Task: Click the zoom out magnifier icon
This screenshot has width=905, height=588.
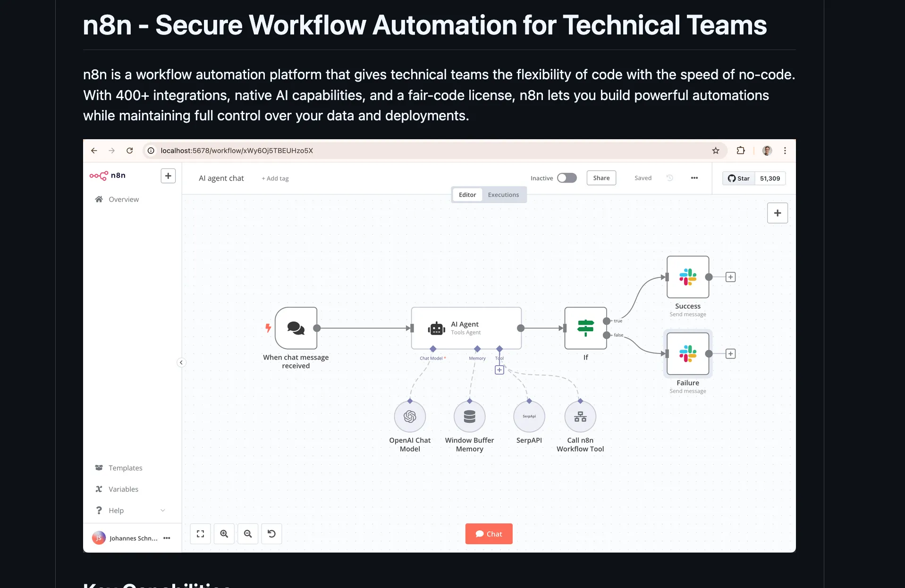Action: coord(248,534)
